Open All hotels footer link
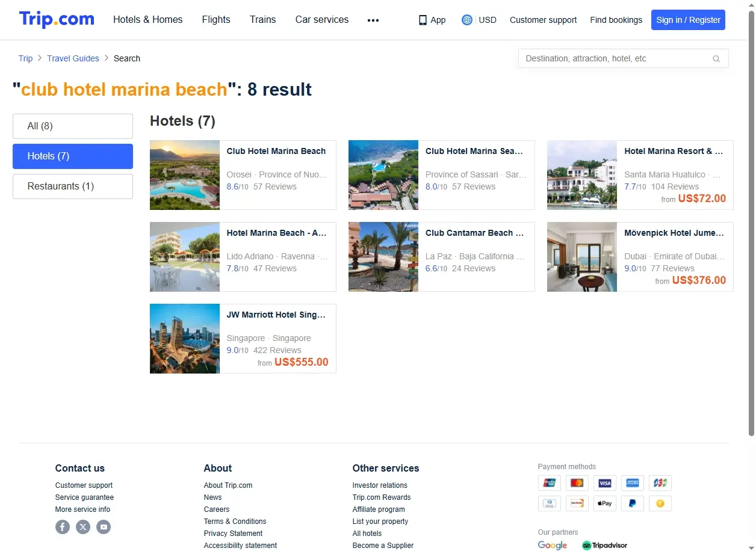The image size is (756, 554). point(367,534)
